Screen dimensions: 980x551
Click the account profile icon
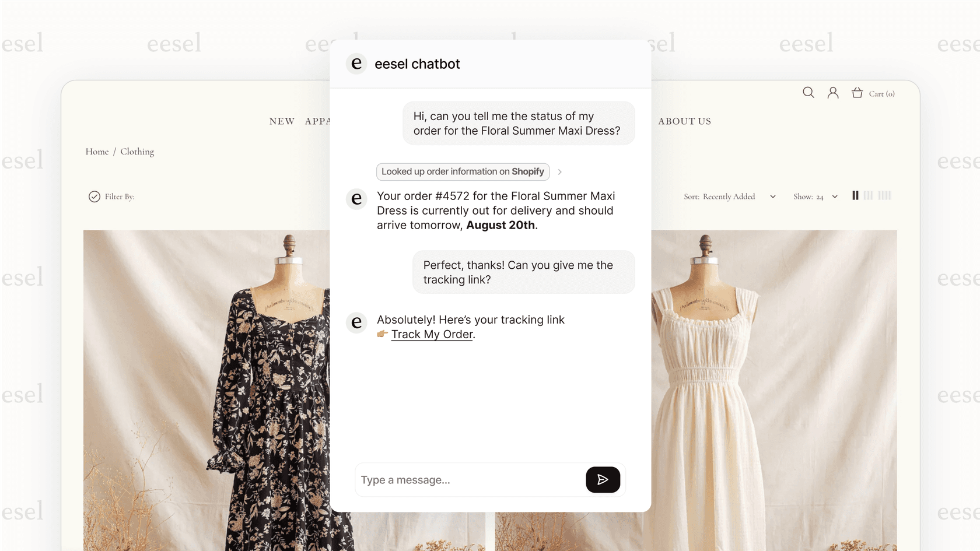[x=832, y=92]
